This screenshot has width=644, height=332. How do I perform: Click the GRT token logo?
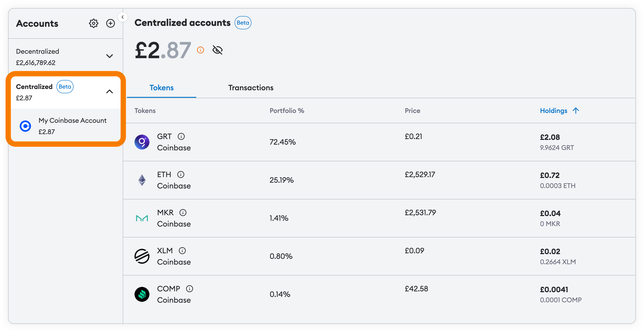142,142
